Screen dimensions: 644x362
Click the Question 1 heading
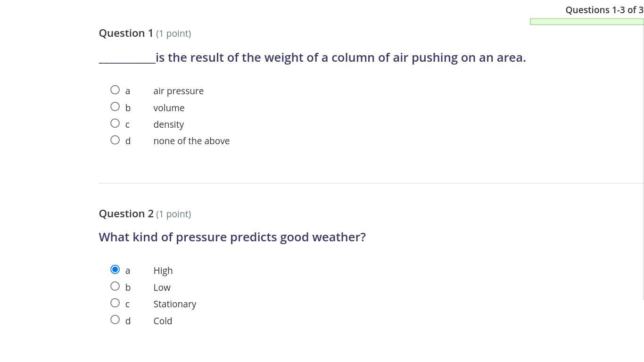coord(126,33)
